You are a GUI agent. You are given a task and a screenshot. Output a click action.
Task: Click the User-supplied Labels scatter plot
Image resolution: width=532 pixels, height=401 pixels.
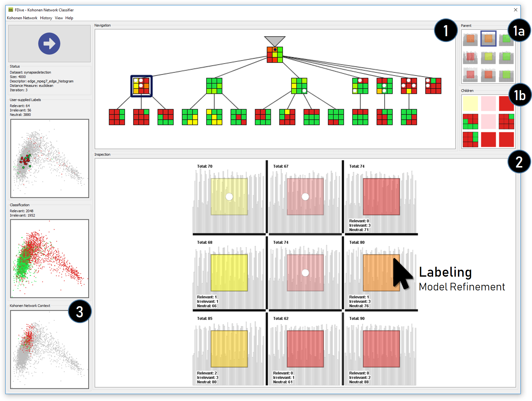(x=50, y=158)
